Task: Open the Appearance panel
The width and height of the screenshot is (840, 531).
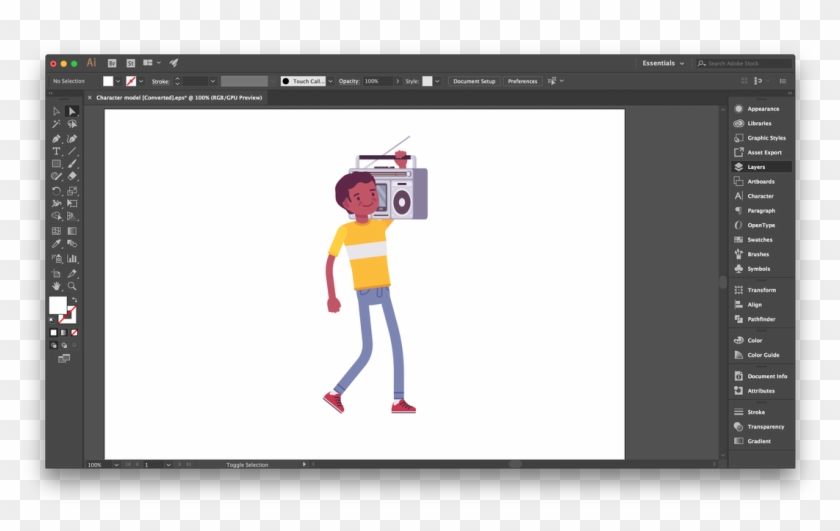Action: 761,109
